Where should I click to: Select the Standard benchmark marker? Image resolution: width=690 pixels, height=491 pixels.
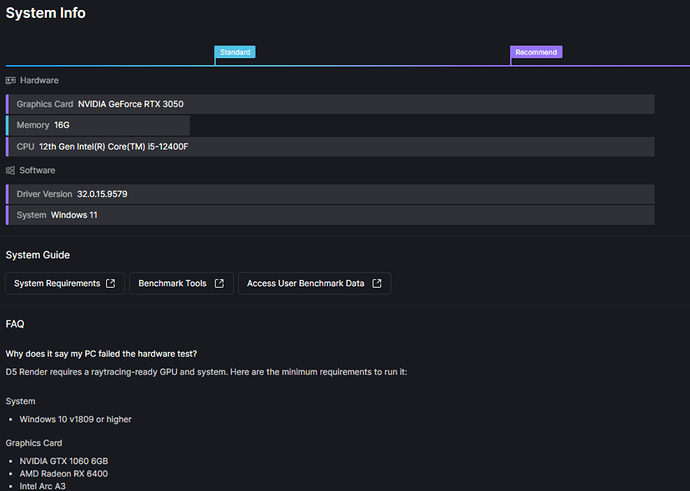tap(235, 52)
